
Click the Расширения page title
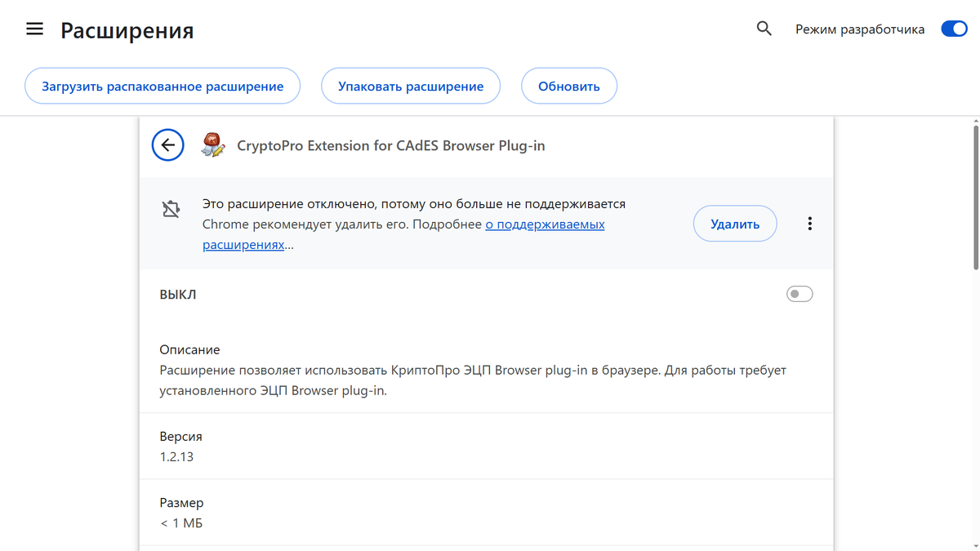pyautogui.click(x=127, y=30)
